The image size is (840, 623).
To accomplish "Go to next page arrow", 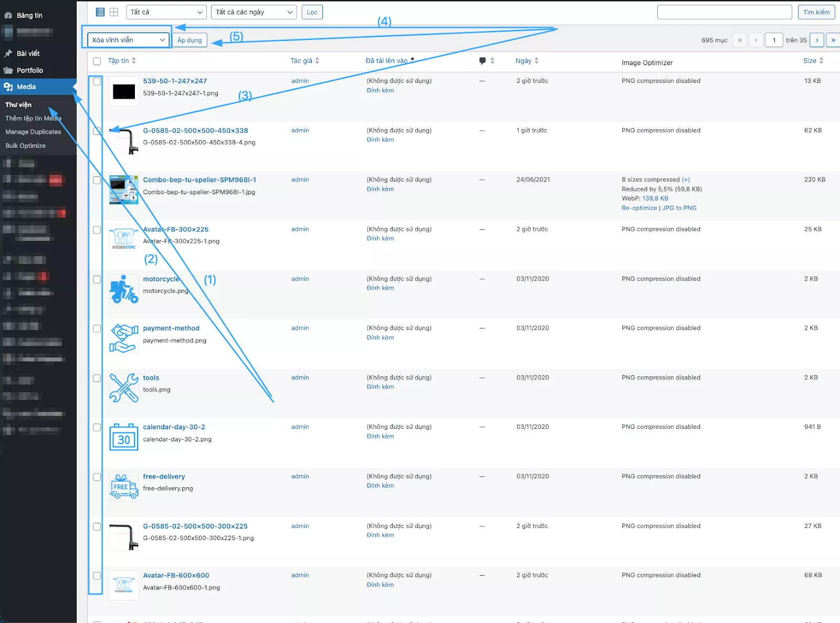I will 816,40.
